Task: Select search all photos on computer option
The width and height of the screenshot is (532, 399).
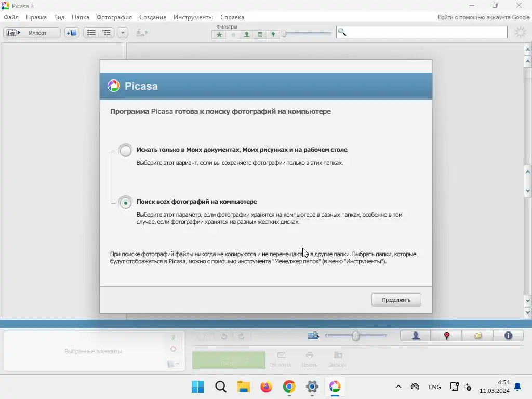Action: [125, 203]
